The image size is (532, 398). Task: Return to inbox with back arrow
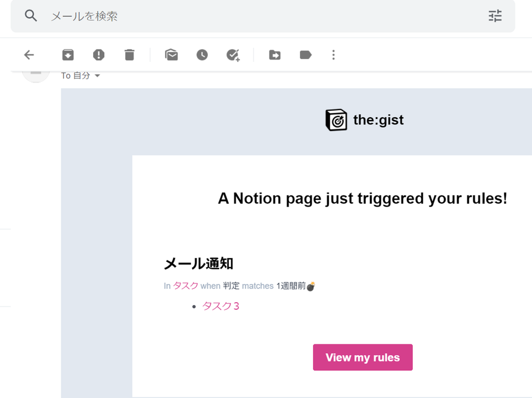(29, 55)
